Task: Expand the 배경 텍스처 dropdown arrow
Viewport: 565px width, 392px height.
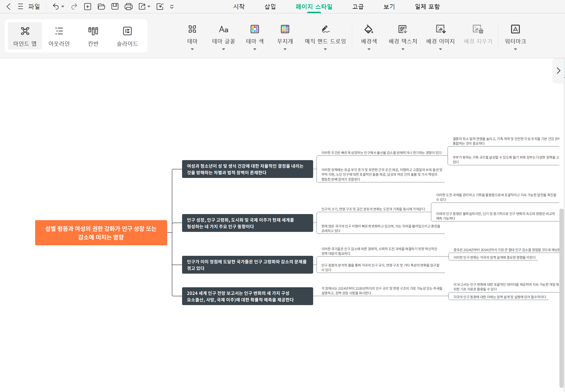Action: coord(403,49)
